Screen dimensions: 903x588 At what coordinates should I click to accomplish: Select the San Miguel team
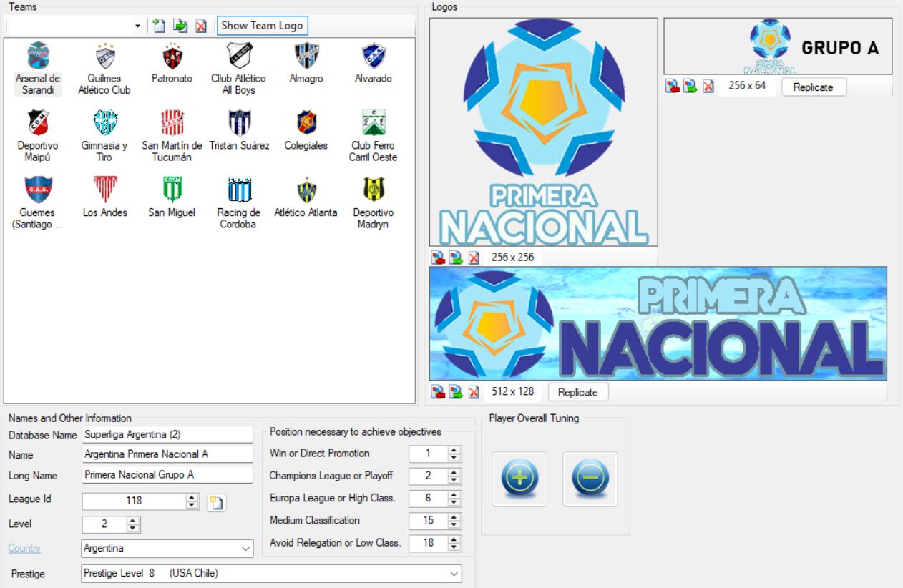coord(172,197)
